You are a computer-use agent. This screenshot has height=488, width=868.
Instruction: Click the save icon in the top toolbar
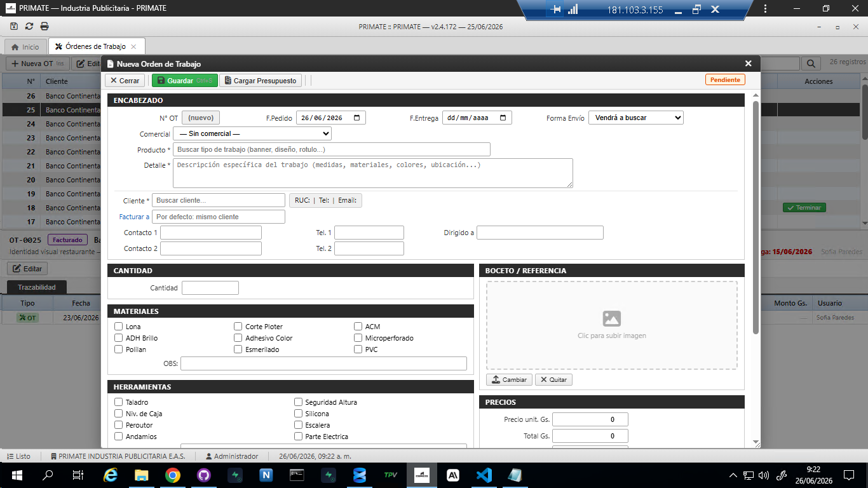pos(14,26)
